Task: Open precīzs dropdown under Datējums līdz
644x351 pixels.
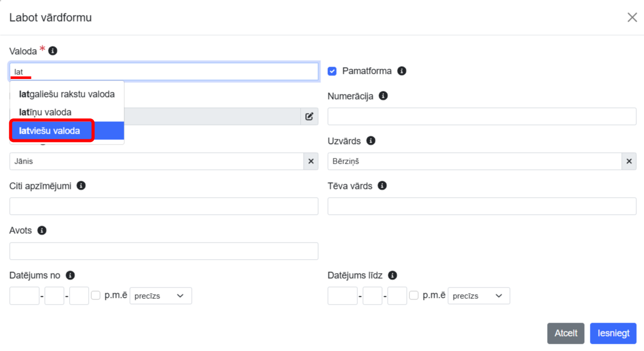Action: pos(478,296)
